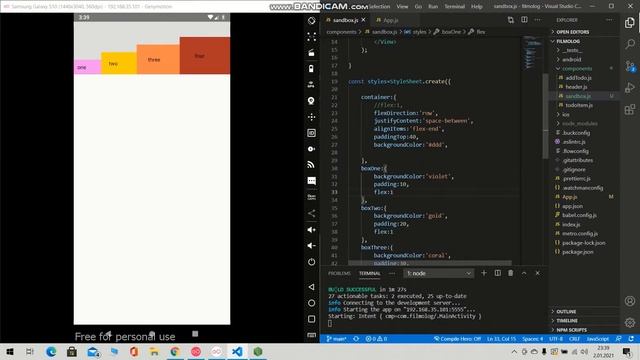Open the Run and Debug activity icon
Viewport: 640px width, 360px height.
tap(630, 87)
